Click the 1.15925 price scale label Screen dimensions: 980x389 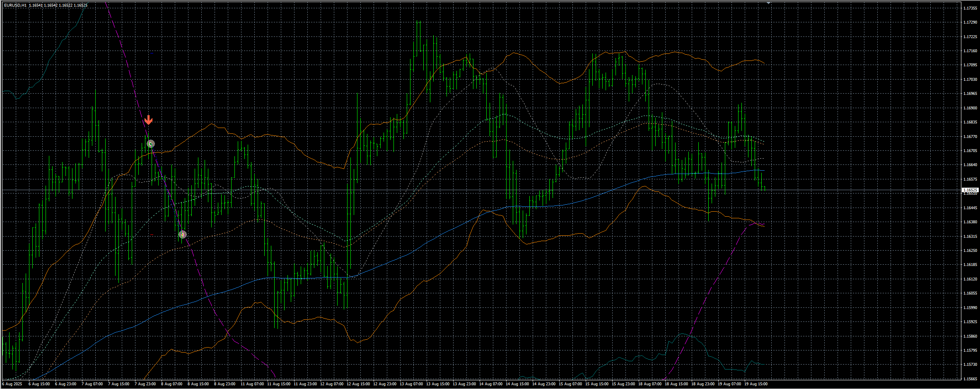[970, 322]
